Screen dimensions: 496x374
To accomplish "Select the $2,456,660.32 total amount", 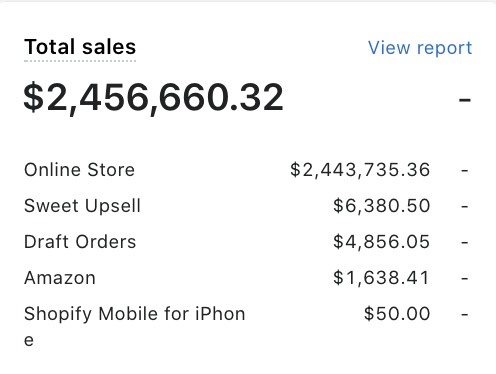I will coord(153,98).
